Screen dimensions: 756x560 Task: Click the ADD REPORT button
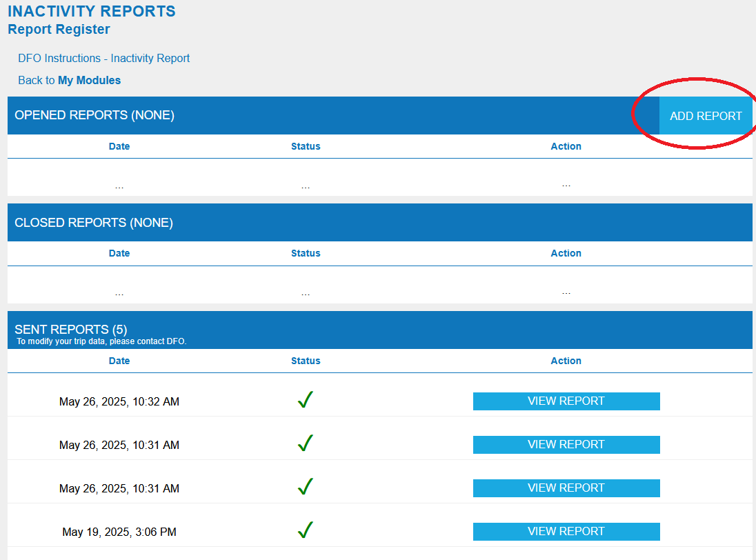coord(706,115)
